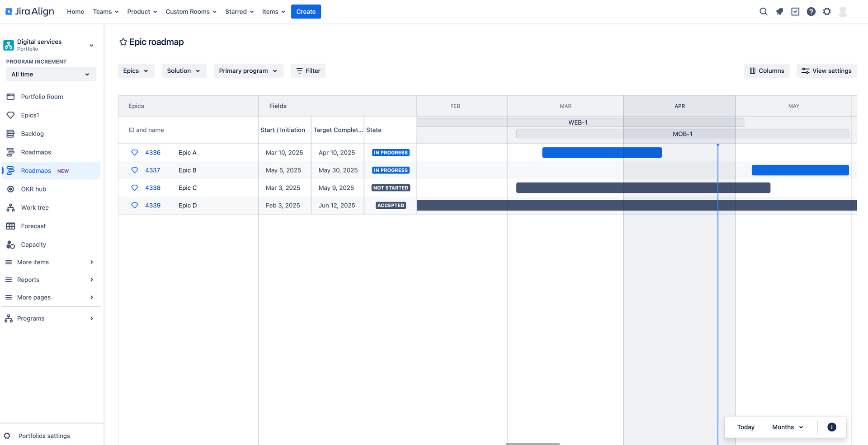Expand the Primary program dropdown
Image resolution: width=868 pixels, height=445 pixels.
click(248, 71)
